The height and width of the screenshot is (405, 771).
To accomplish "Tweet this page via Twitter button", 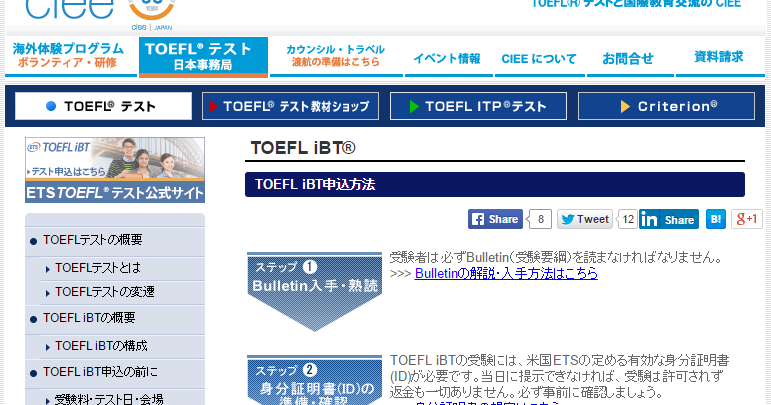I will (585, 219).
